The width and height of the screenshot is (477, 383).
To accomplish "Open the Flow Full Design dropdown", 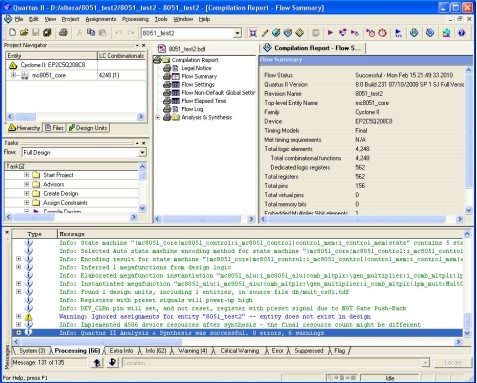I will point(142,153).
